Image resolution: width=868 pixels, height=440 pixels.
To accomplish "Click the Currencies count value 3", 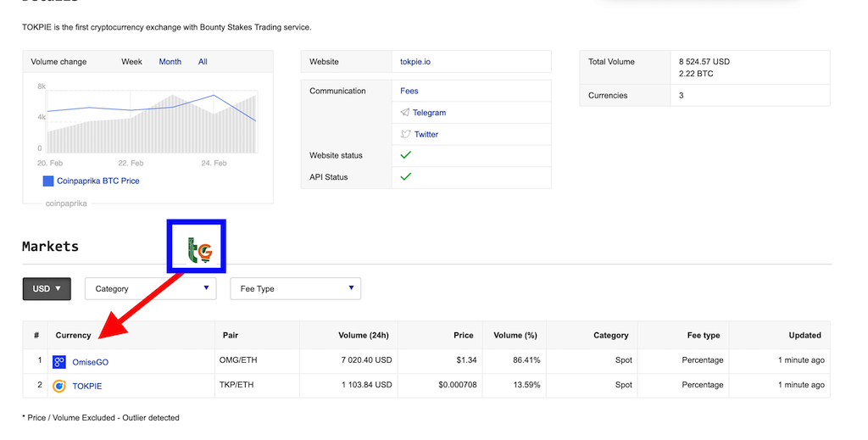I will pos(681,95).
